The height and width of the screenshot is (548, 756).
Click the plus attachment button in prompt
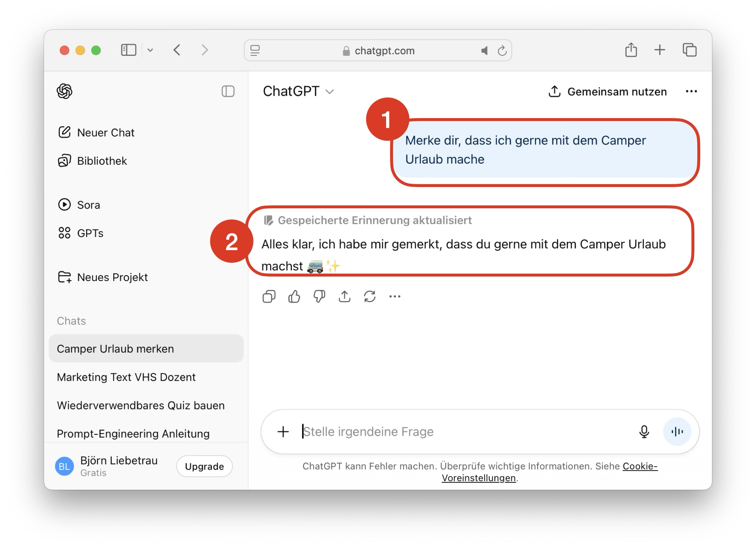[283, 432]
